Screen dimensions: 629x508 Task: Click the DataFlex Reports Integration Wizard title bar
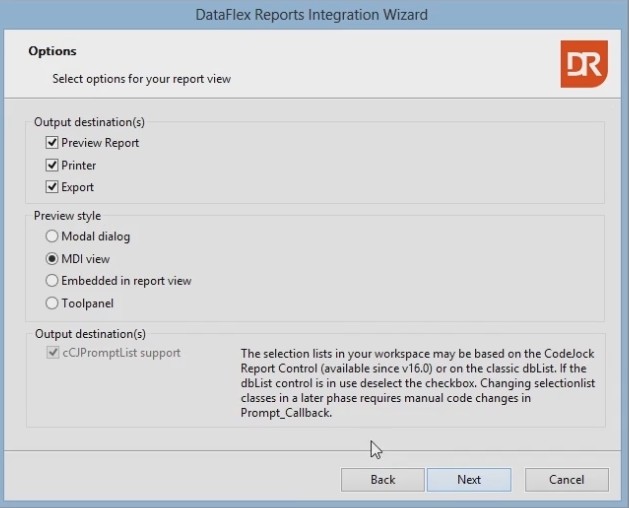(x=314, y=15)
